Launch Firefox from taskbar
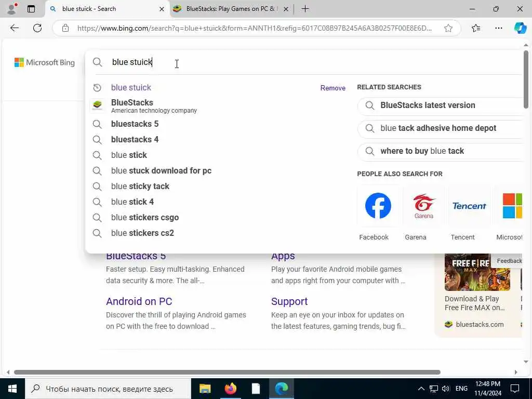Image resolution: width=532 pixels, height=399 pixels. tap(230, 389)
